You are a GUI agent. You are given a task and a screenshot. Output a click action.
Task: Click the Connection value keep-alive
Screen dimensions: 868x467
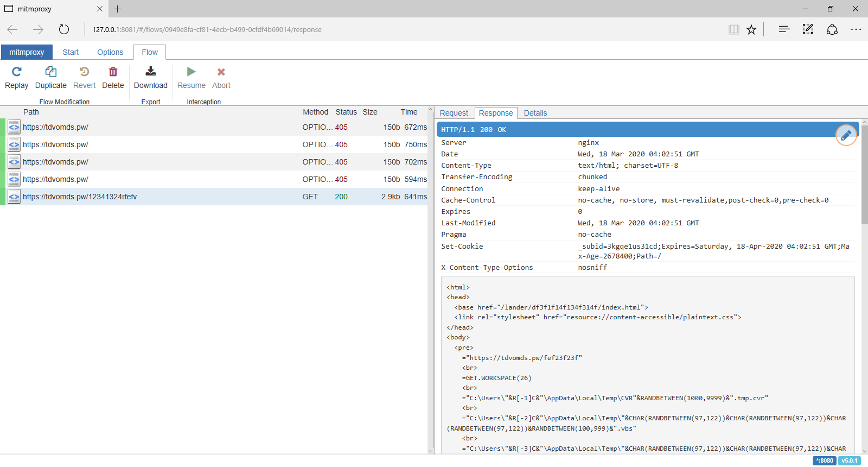[x=598, y=189]
